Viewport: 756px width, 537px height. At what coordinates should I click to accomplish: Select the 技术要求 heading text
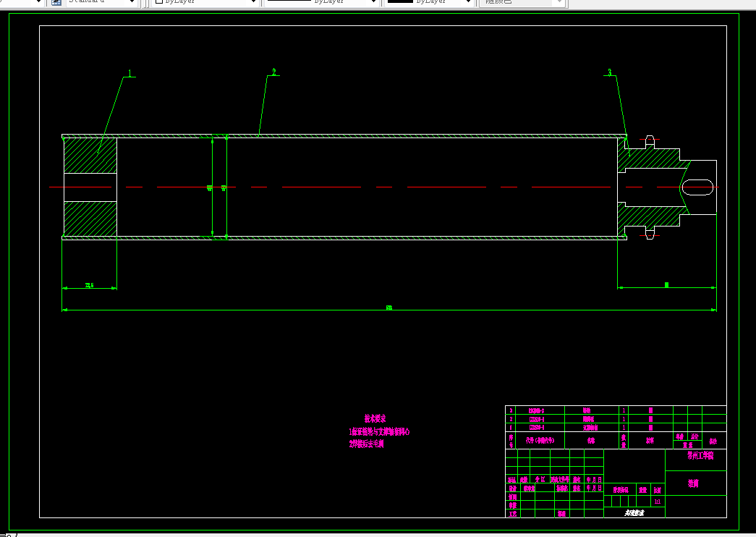pyautogui.click(x=375, y=418)
